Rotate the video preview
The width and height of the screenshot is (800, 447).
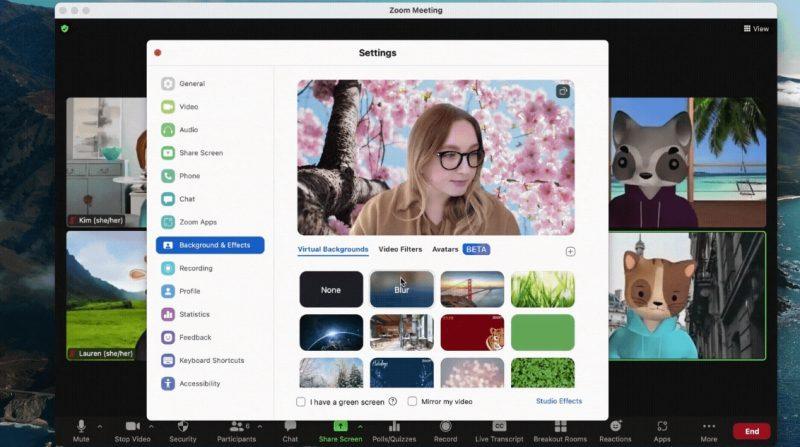click(x=563, y=91)
